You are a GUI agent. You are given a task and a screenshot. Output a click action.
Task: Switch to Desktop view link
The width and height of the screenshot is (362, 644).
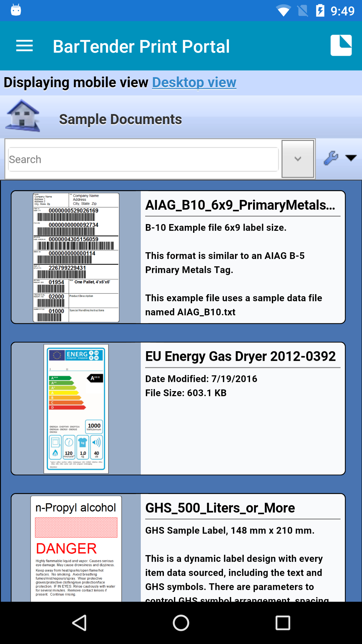coord(194,83)
